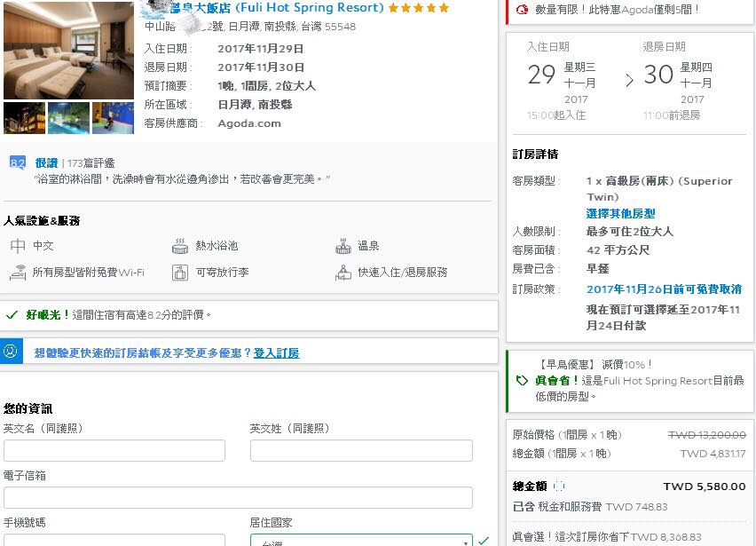Click the free Wi-Fi amenity icon
Image resolution: width=756 pixels, height=546 pixels.
pyautogui.click(x=18, y=273)
